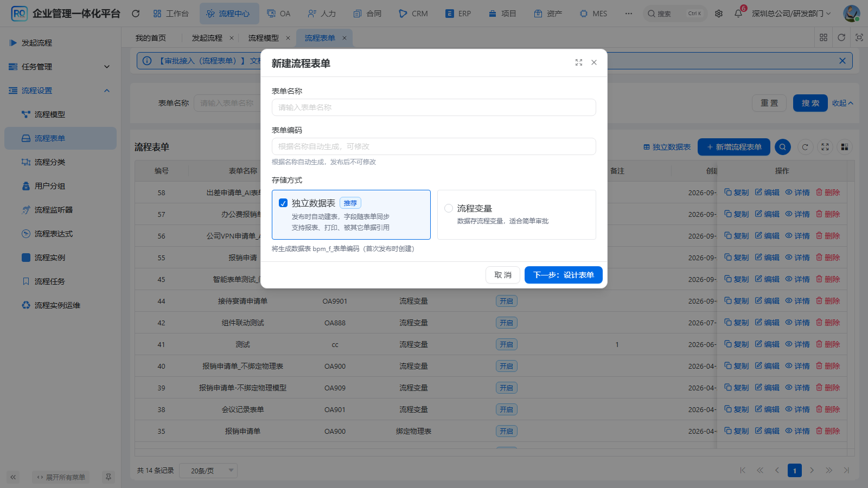Click the pin icon at sidebar bottom

(x=108, y=477)
